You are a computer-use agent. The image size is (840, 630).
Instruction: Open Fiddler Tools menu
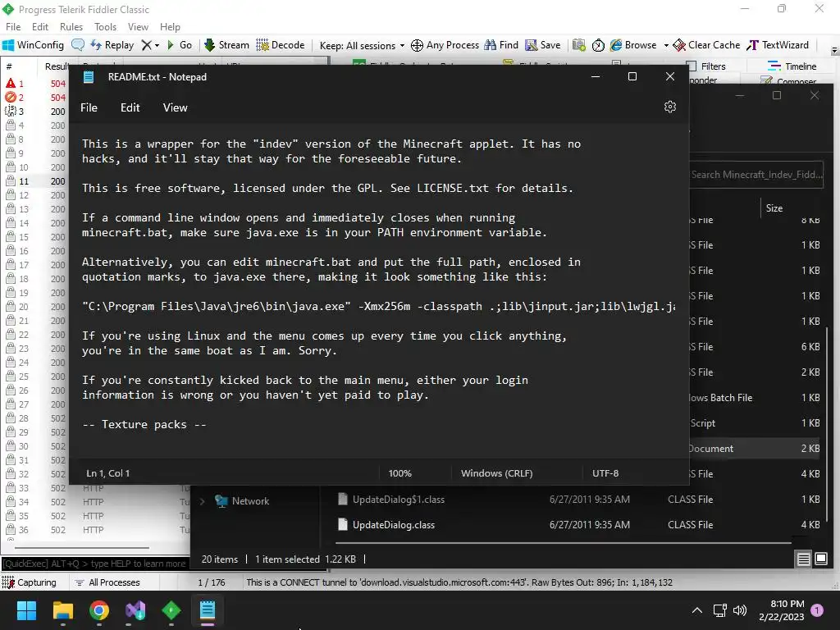click(106, 27)
